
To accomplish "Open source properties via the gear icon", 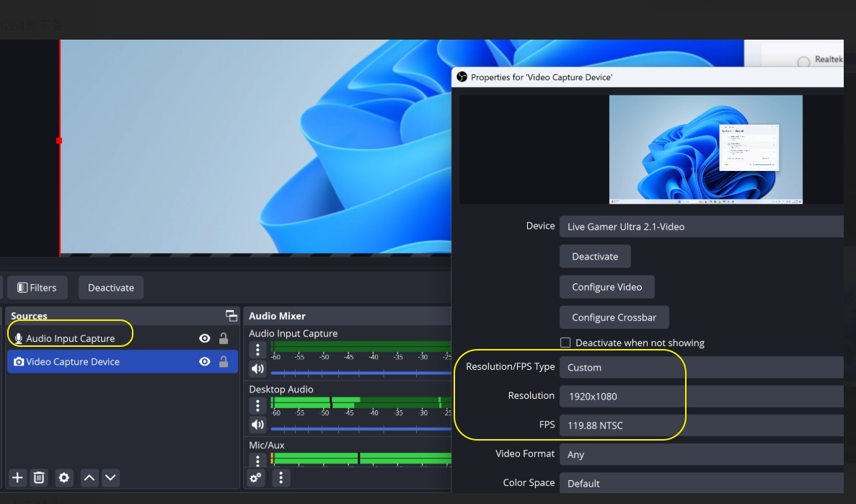I will tap(64, 477).
